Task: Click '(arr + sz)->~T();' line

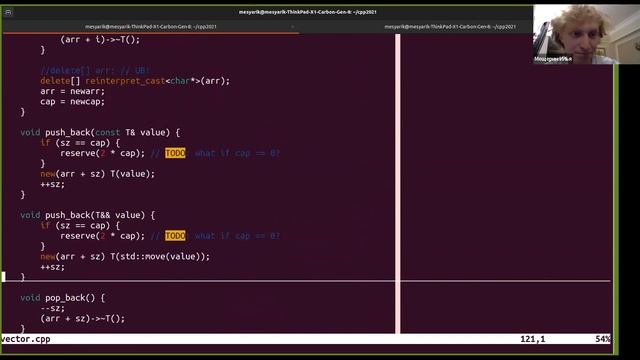Action: pos(82,318)
